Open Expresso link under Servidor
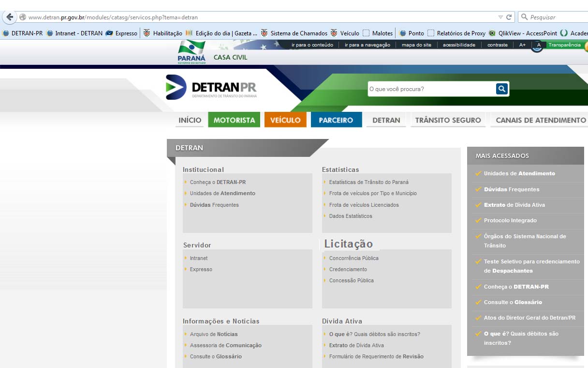This screenshot has height=368, width=588. [x=201, y=269]
